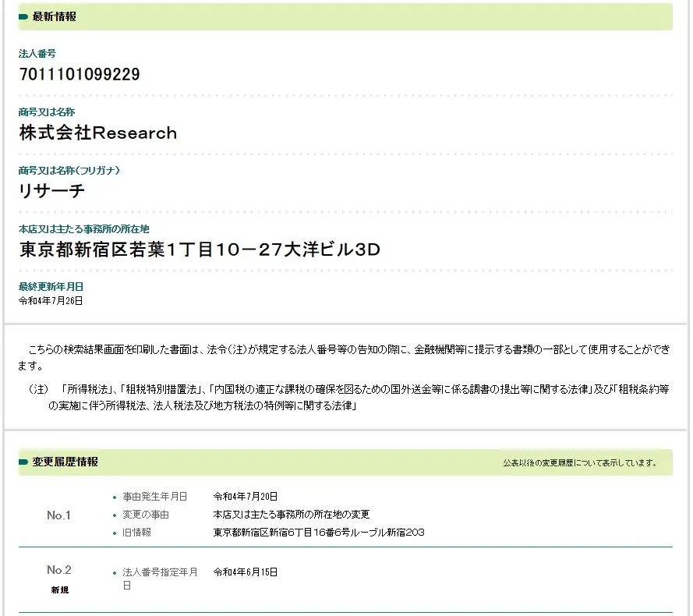693x616 pixels.
Task: Click the green marker beside 変更履歴情報 heading
Action: [x=23, y=462]
